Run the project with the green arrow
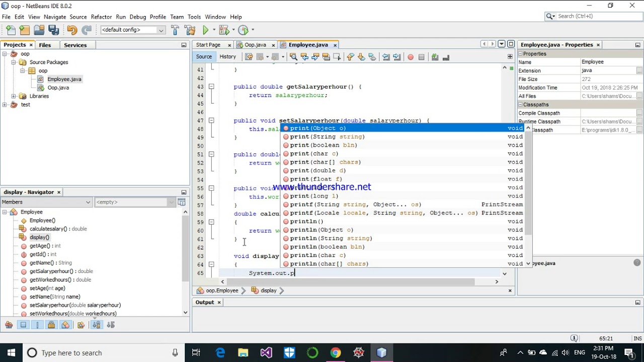This screenshot has width=644, height=362. click(x=205, y=30)
